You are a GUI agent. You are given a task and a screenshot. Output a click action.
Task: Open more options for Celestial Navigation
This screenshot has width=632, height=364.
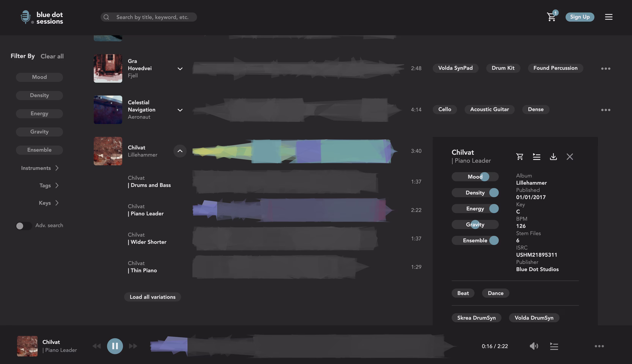[x=606, y=110]
